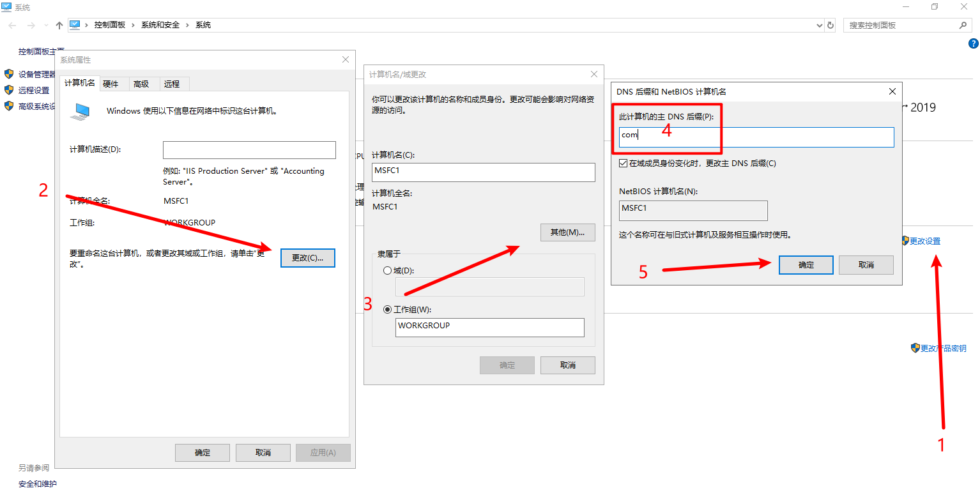Click the blue help question mark icon
Viewport: 980px width, 502px height.
973,43
